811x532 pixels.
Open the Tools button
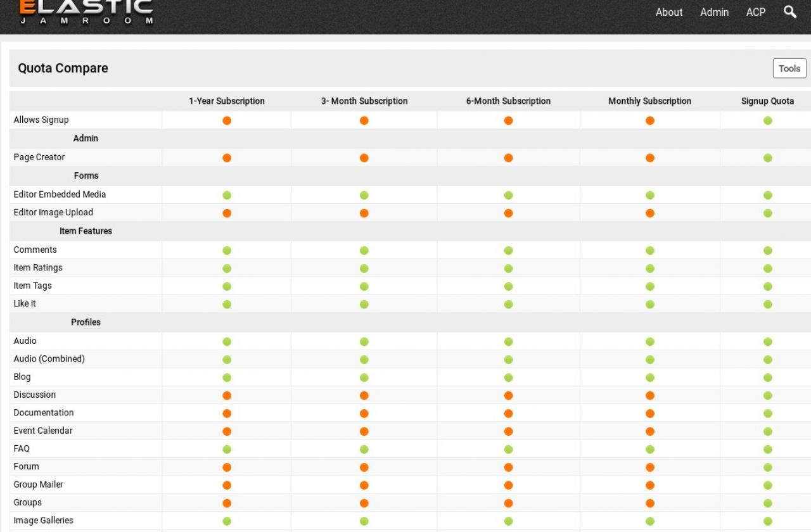(789, 68)
